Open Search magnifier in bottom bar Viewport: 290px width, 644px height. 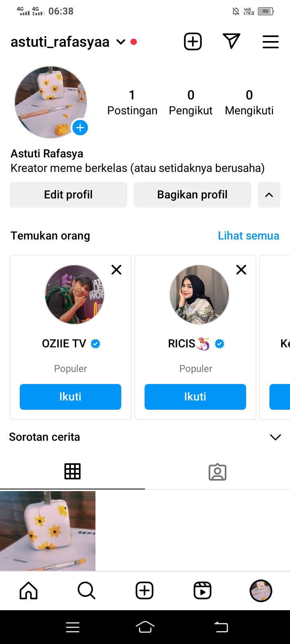[86, 590]
